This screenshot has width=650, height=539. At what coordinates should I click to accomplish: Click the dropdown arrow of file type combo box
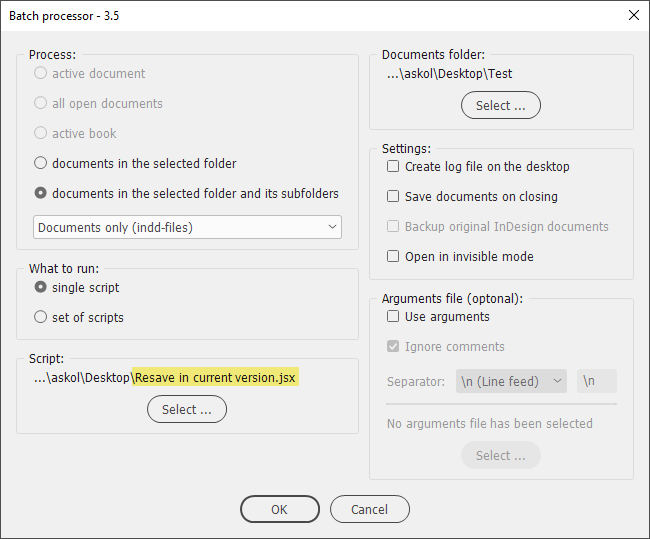(332, 227)
